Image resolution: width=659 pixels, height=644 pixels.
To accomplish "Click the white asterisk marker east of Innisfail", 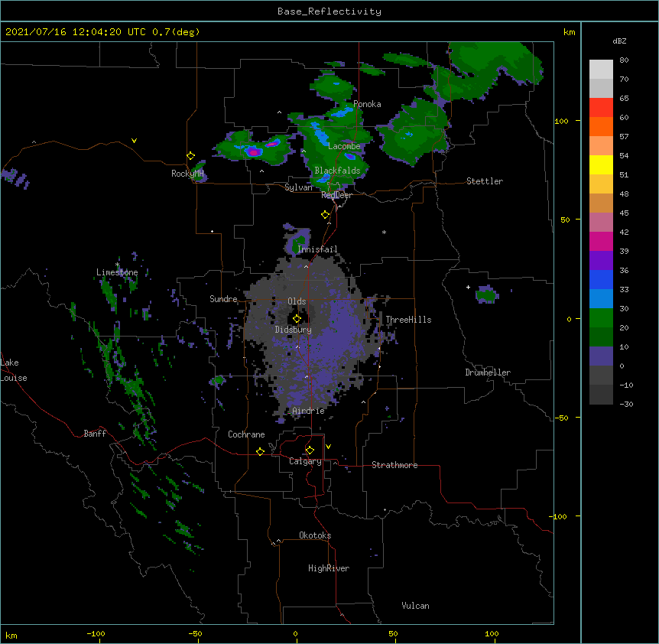I will [x=384, y=233].
